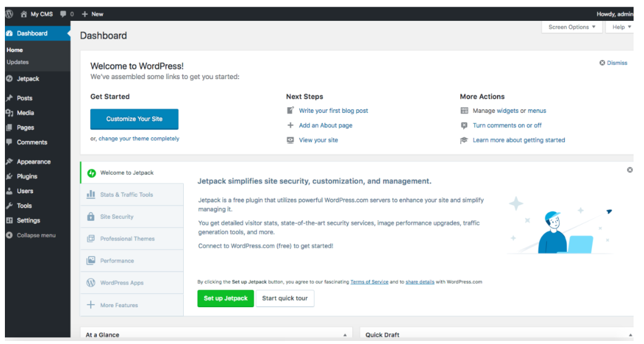
Task: Click the My CMS home icon
Action: (x=24, y=14)
